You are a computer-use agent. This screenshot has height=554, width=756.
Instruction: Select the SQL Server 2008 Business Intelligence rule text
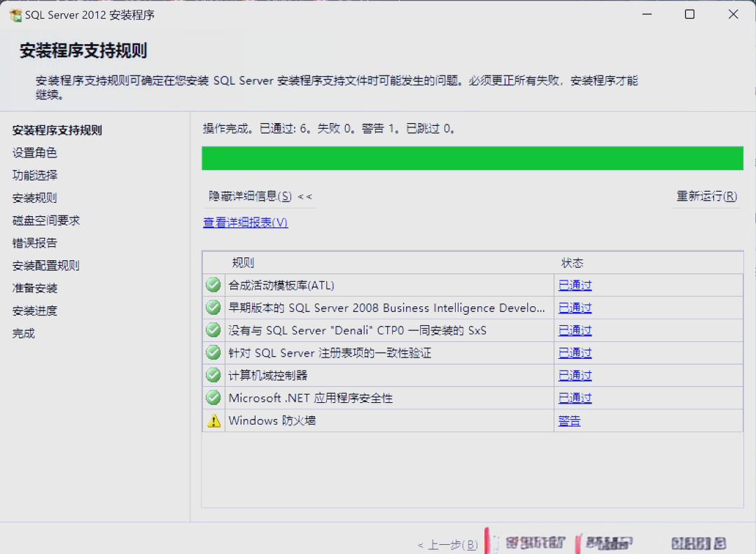coord(386,308)
